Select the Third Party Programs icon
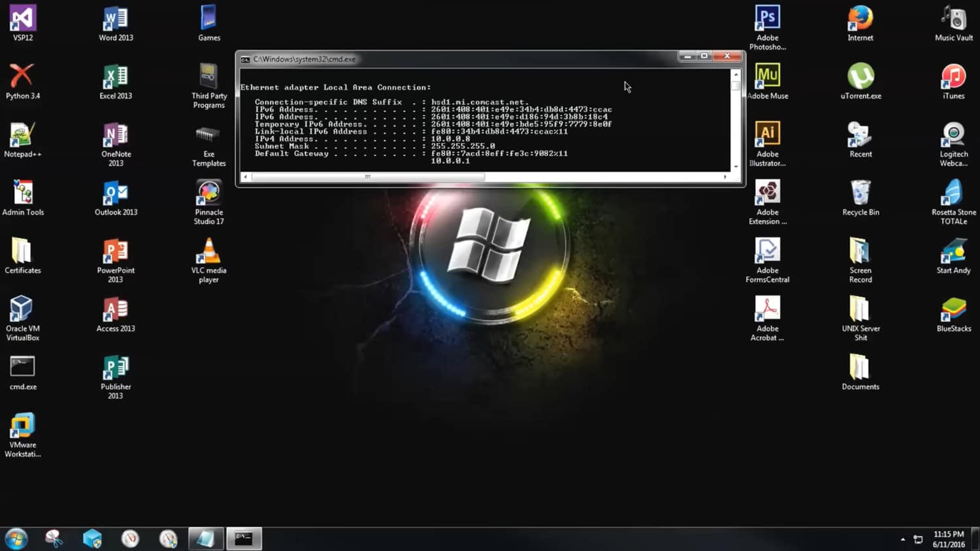This screenshot has width=980, height=551. click(209, 86)
